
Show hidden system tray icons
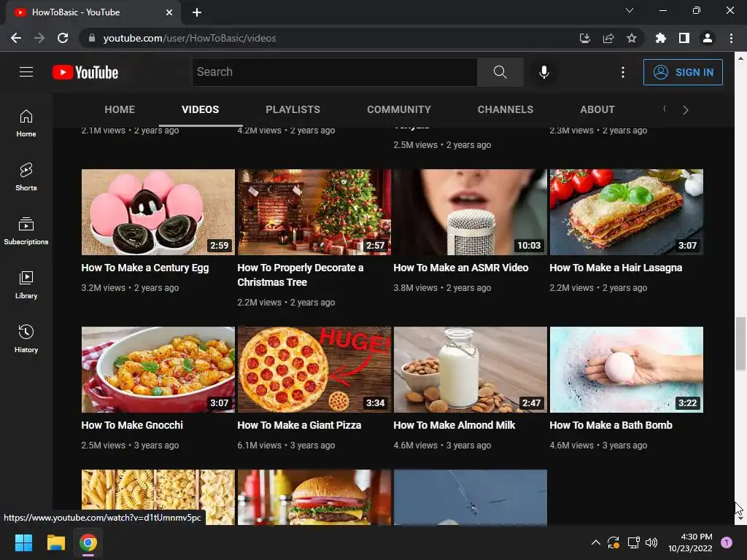tap(595, 542)
